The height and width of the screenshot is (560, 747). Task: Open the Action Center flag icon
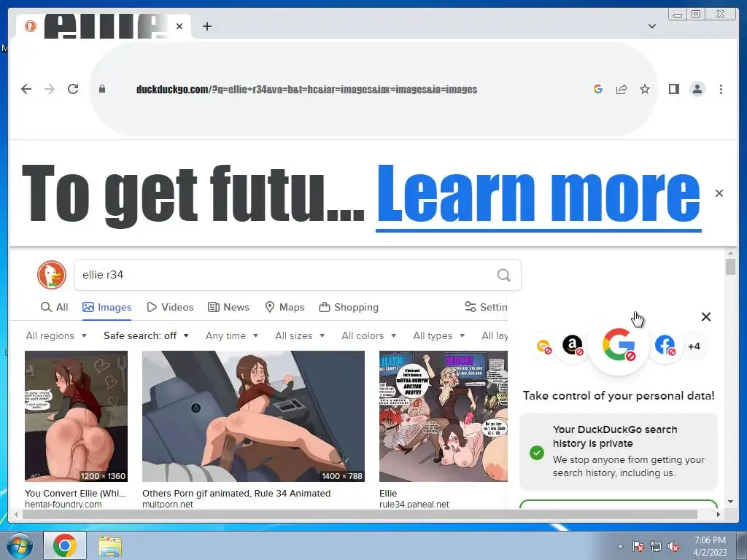pyautogui.click(x=638, y=546)
